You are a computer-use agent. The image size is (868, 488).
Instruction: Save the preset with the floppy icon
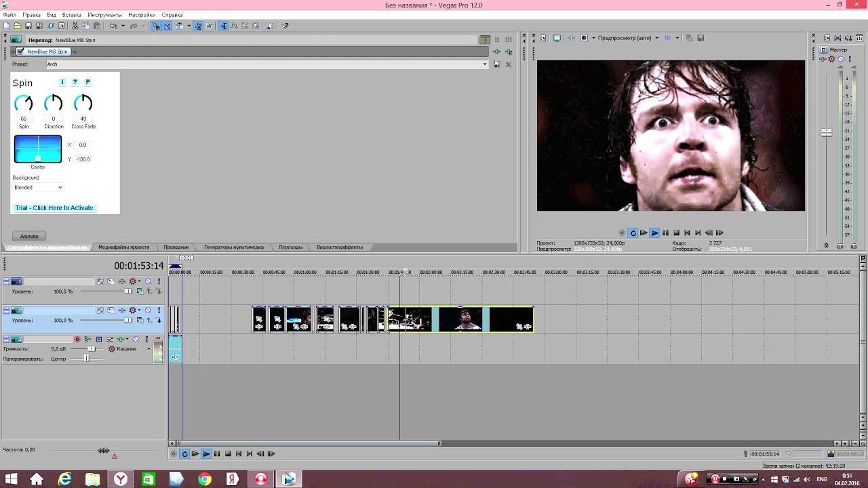pos(497,64)
